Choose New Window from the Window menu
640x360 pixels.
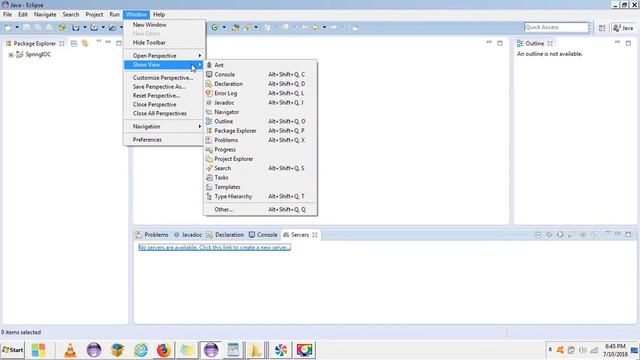[163, 24]
